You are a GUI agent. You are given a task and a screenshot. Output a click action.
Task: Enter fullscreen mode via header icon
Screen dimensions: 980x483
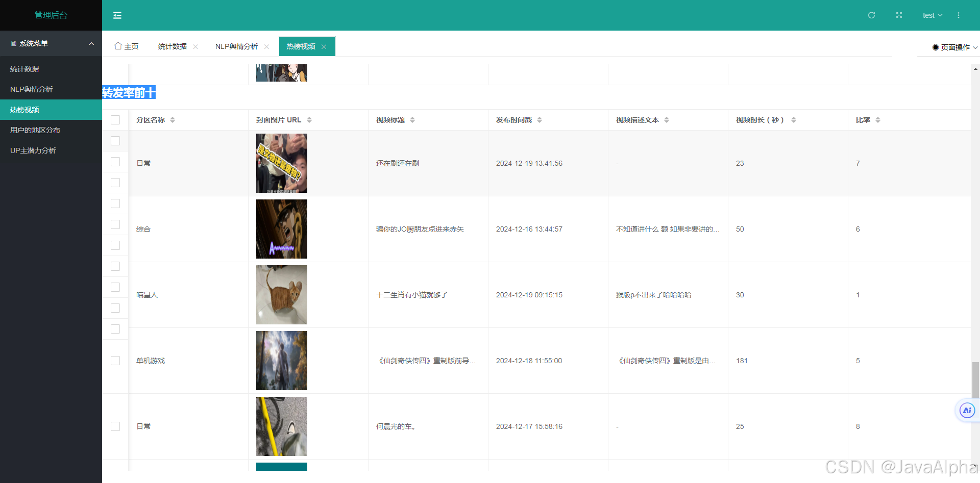(899, 15)
